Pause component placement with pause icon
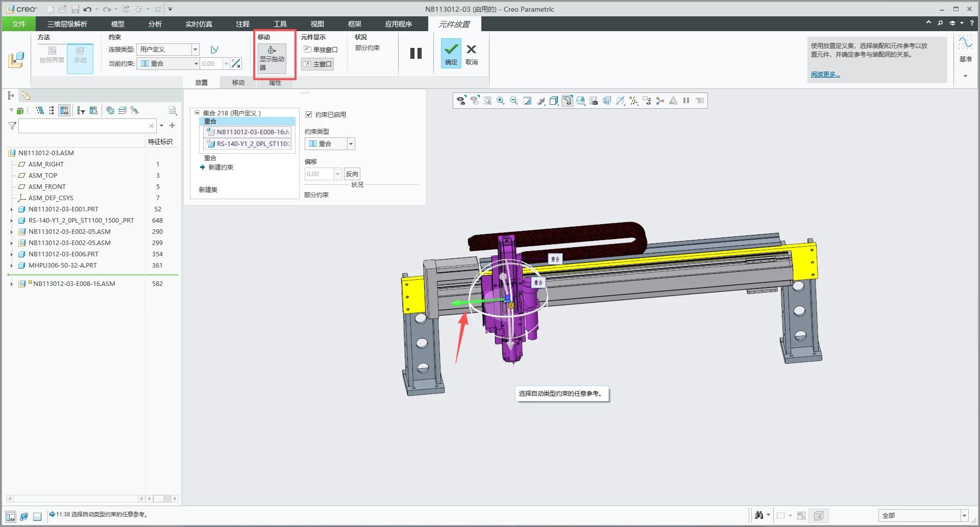This screenshot has width=980, height=527. tap(416, 53)
